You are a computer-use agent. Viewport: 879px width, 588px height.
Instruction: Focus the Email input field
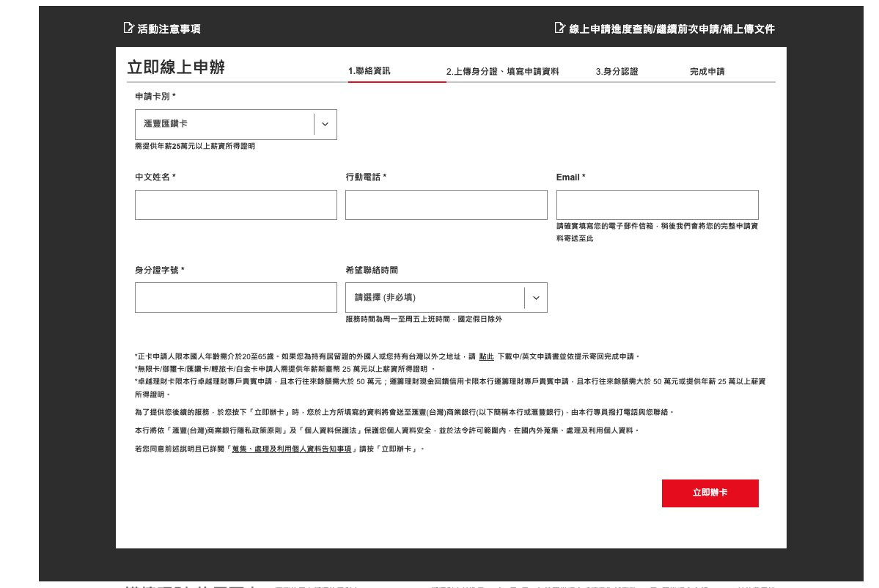pyautogui.click(x=657, y=205)
